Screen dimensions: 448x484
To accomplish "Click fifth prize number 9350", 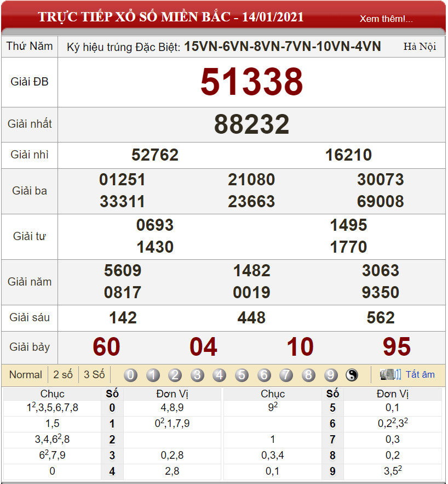I will click(381, 293).
